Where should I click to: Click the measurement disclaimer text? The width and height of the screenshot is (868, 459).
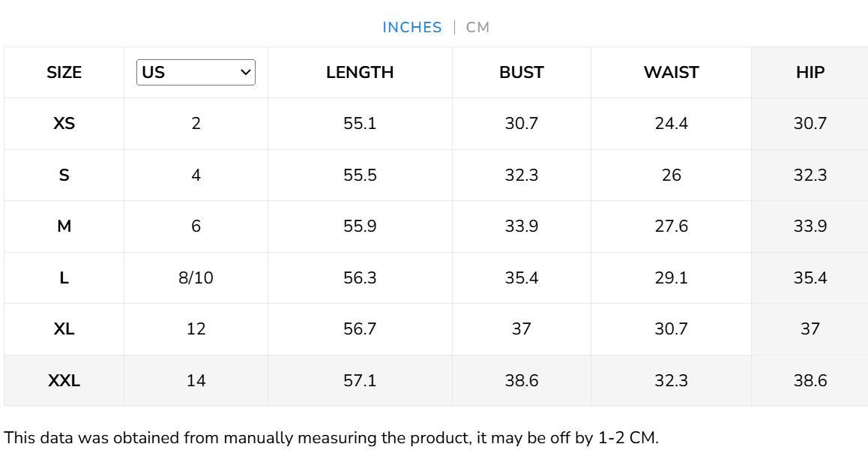(x=331, y=438)
